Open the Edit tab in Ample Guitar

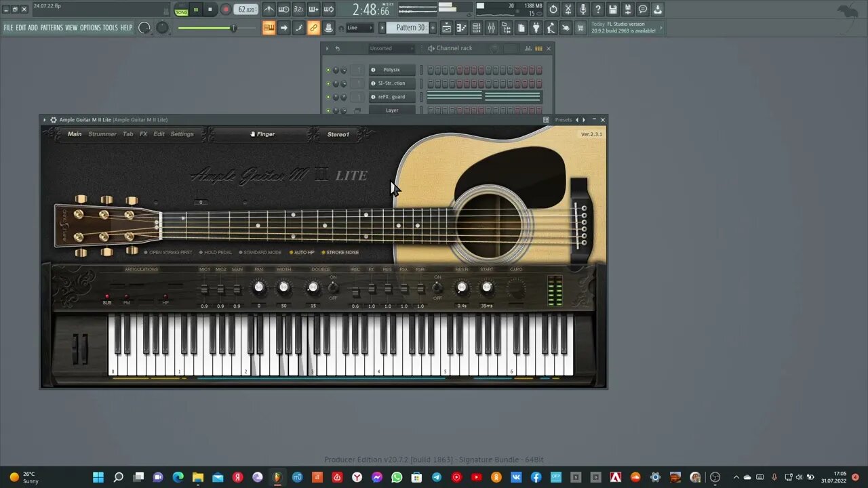(159, 134)
